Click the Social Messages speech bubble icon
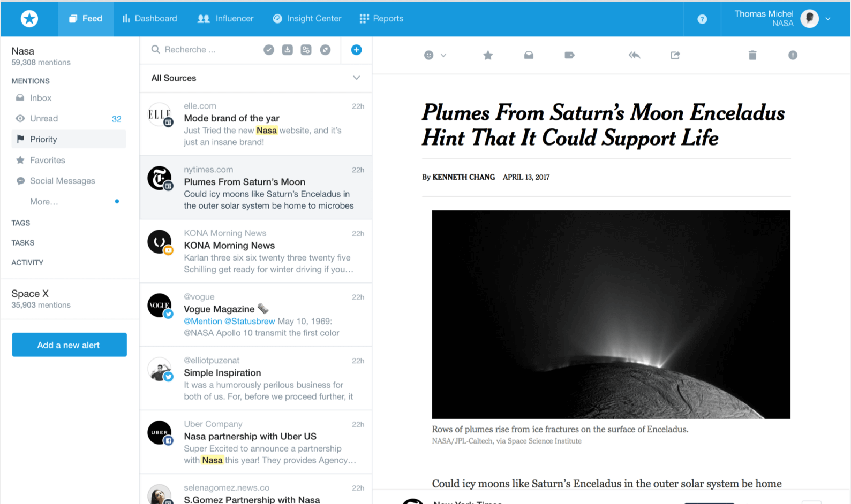The image size is (851, 504). [20, 181]
